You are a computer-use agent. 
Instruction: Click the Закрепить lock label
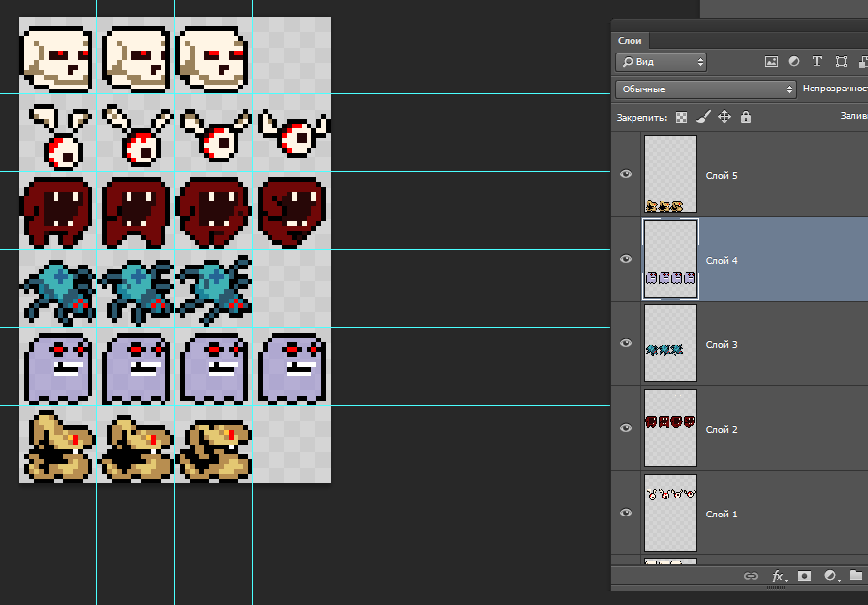click(641, 118)
